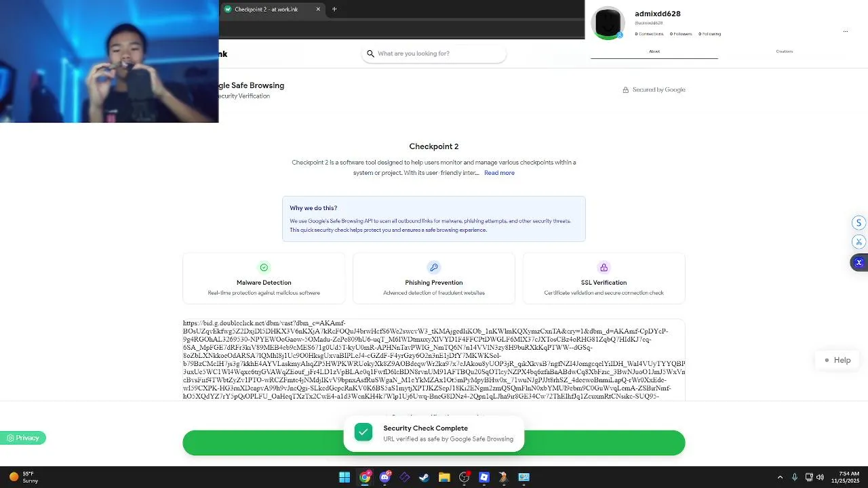Click the 'Why do we do this?' heading
The width and height of the screenshot is (868, 488).
click(x=313, y=208)
